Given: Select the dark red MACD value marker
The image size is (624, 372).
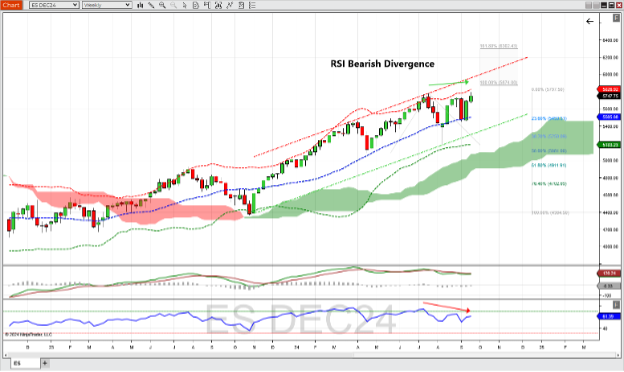Looking at the screenshot, I should 609,273.
